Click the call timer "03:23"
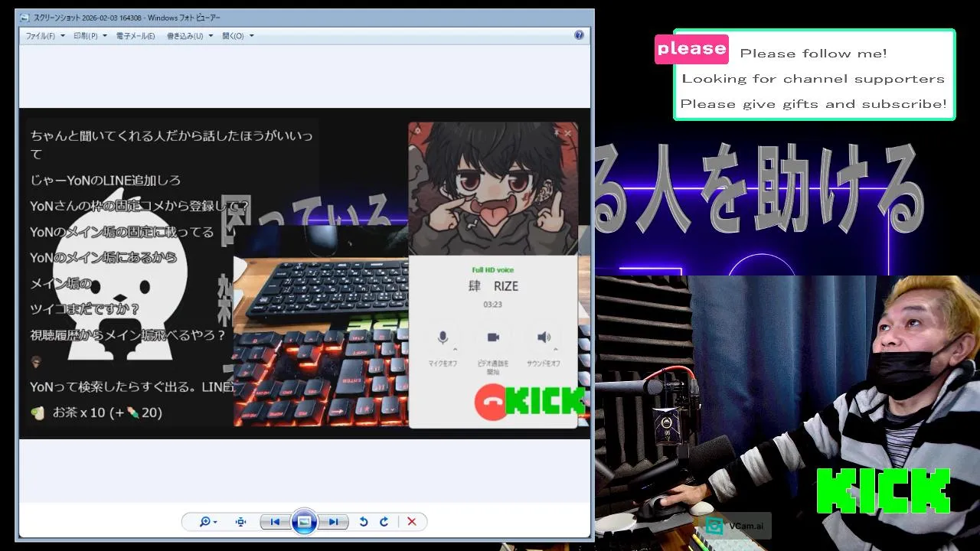Viewport: 980px width, 551px height. [493, 305]
